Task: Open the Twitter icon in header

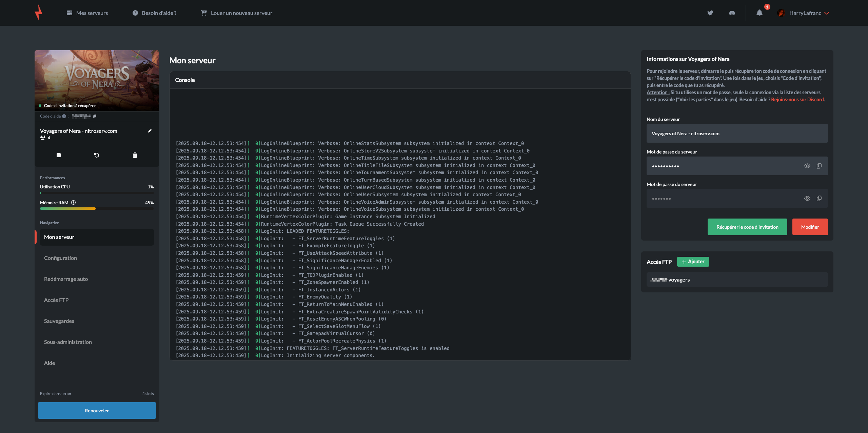Action: [x=710, y=13]
